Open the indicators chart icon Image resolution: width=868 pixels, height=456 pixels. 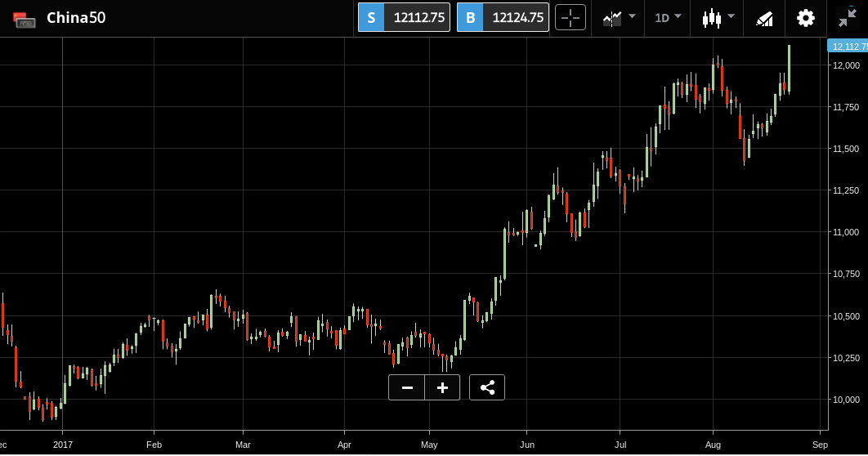point(612,18)
